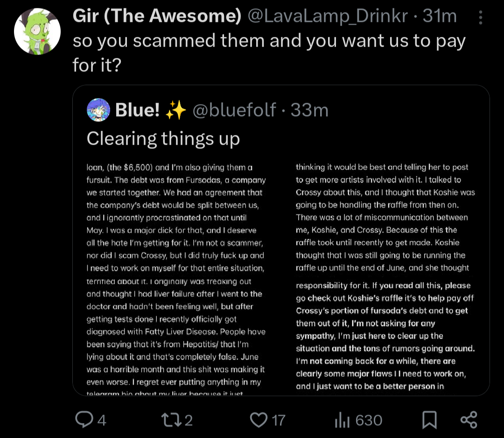Open the reply comment icon
The height and width of the screenshot is (438, 504).
[84, 420]
